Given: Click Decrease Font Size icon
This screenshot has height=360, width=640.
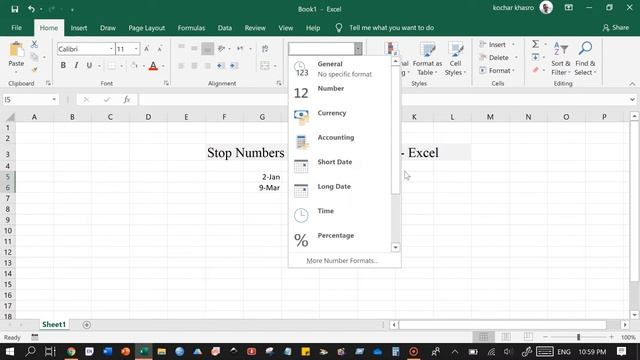Looking at the screenshot, I should [x=160, y=49].
